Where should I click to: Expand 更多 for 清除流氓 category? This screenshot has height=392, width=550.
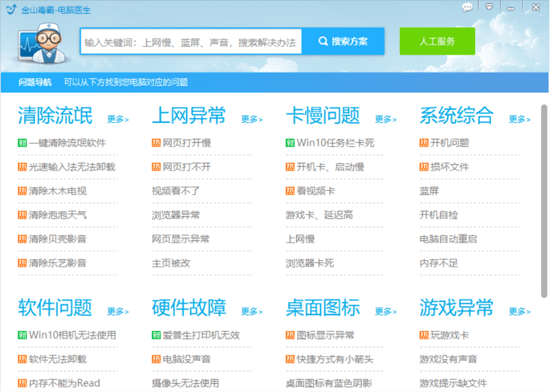(x=117, y=119)
